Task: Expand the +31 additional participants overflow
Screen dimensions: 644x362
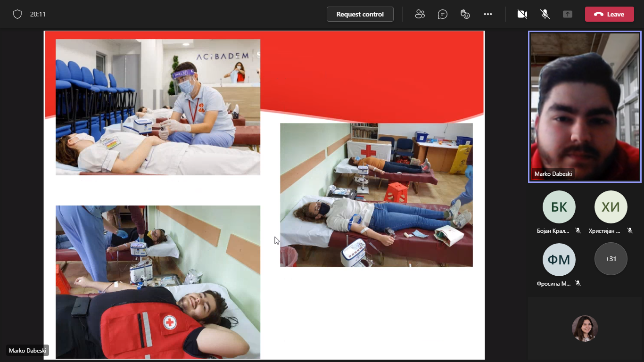Action: 611,259
